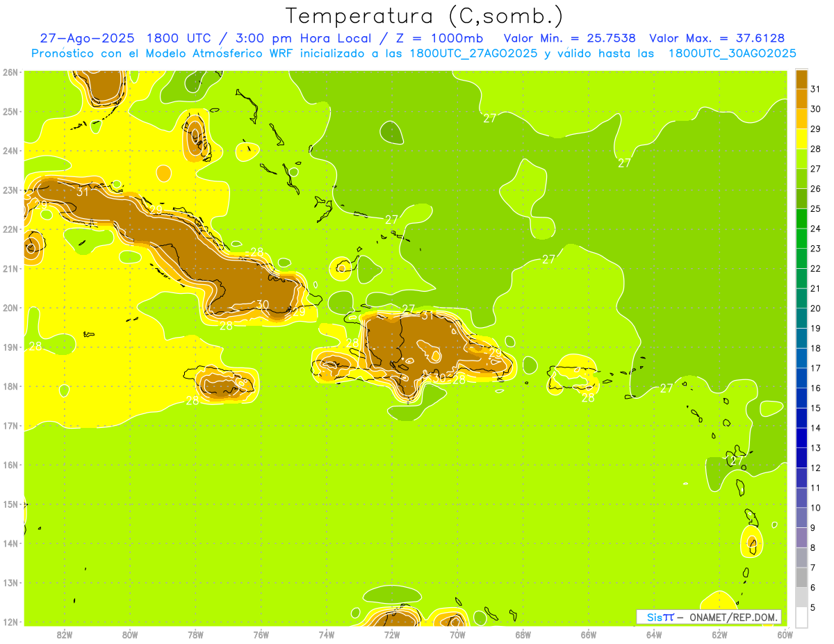Click the 'Valor Min. = 25.7538' readout
This screenshot has width=834, height=644.
pyautogui.click(x=570, y=38)
